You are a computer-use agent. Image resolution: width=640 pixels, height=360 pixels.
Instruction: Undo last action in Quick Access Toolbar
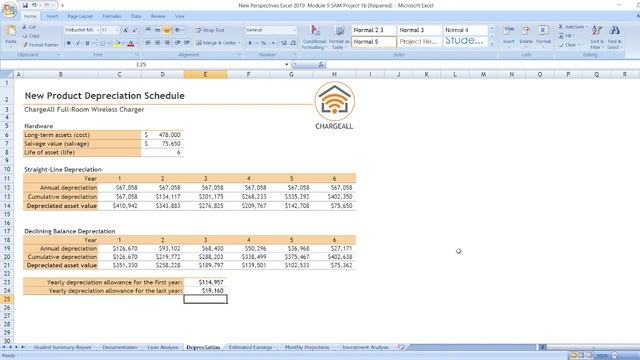pos(34,5)
